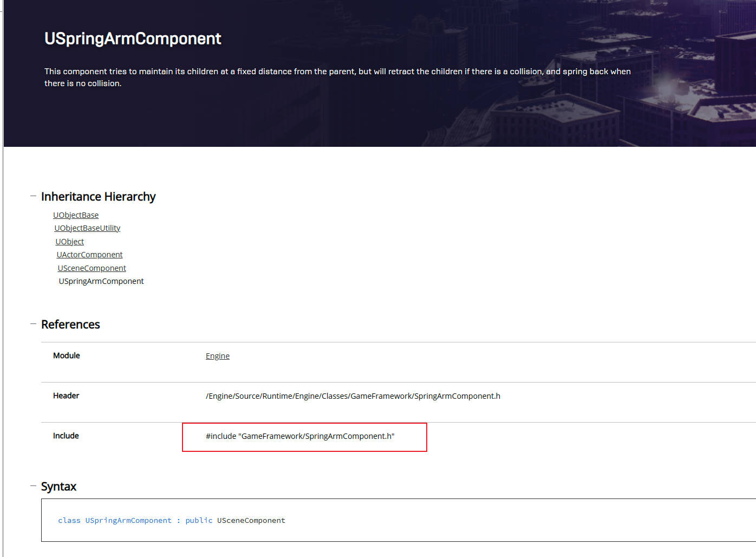Collapse the Syntax section

[x=33, y=485]
